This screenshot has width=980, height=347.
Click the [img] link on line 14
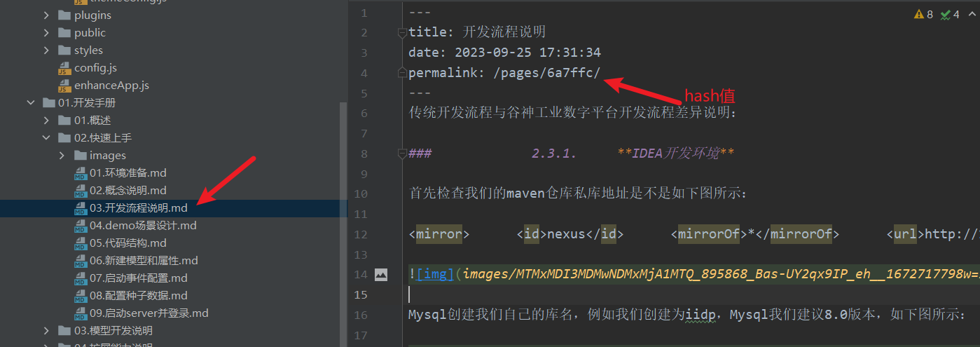pyautogui.click(x=434, y=274)
